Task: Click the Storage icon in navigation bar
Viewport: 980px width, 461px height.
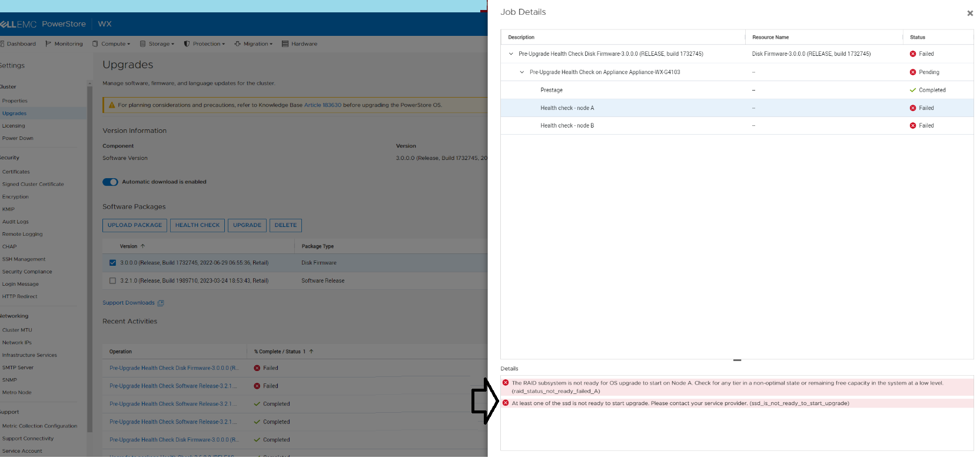Action: pos(142,44)
